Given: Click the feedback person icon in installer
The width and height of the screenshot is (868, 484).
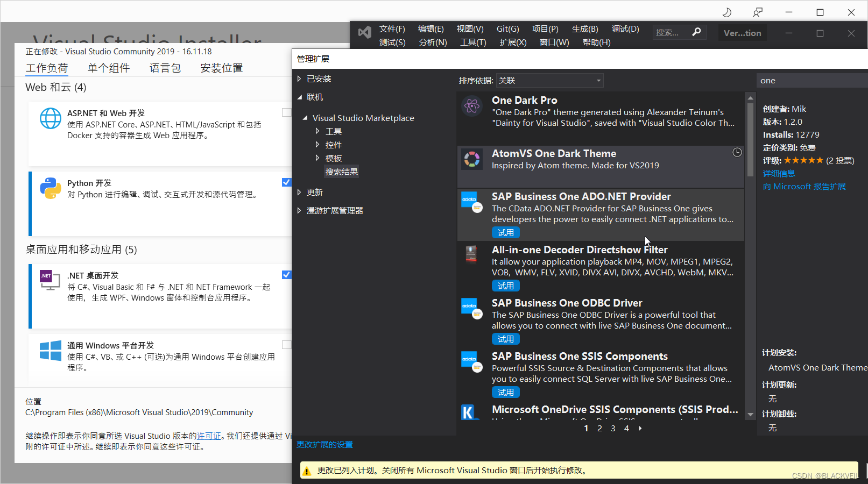Looking at the screenshot, I should tap(758, 12).
